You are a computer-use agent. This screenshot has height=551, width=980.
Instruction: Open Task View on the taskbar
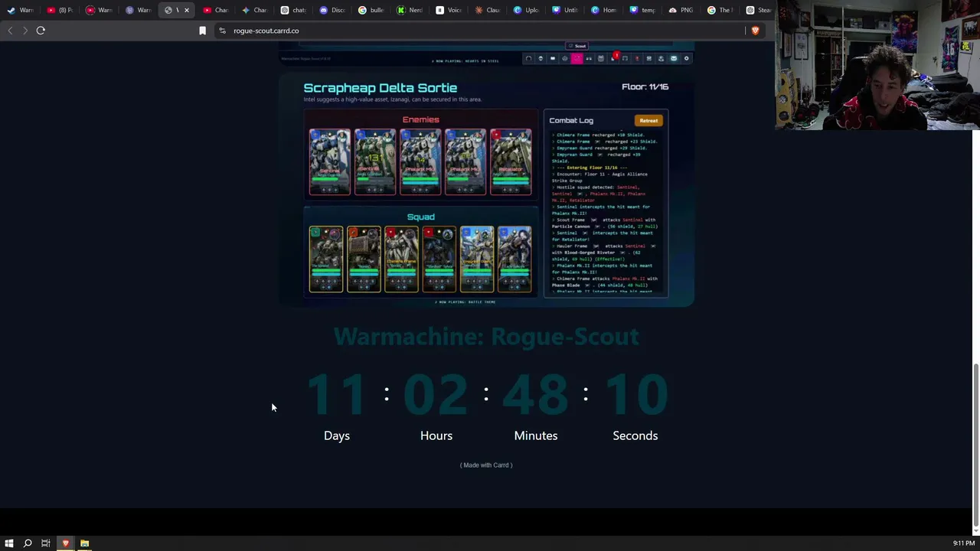(46, 543)
